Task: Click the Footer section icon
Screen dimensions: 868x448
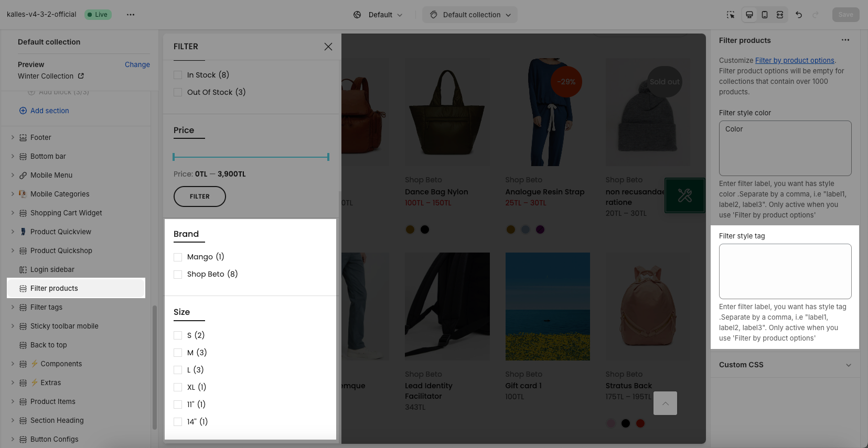Action: pos(23,137)
